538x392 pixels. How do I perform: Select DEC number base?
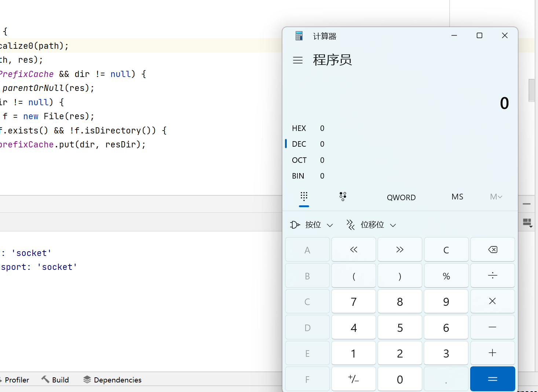pos(400,144)
